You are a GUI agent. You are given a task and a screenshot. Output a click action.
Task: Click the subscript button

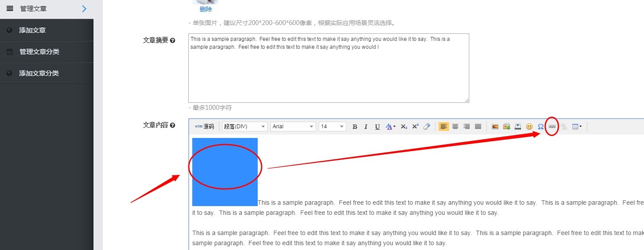point(404,127)
